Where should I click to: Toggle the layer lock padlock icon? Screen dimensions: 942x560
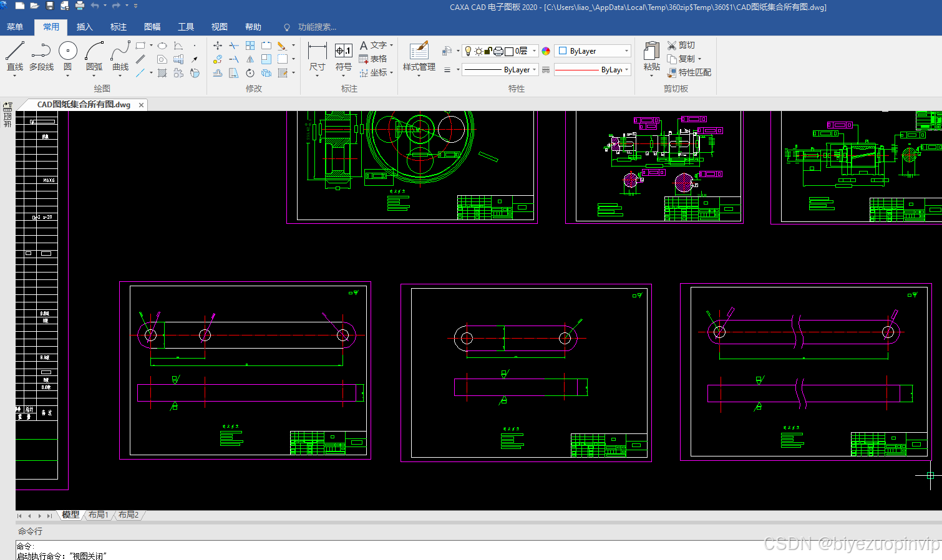click(488, 51)
